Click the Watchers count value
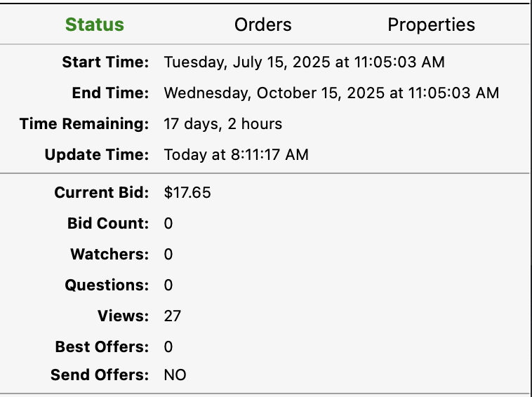Screen dimensions: 532x397 [x=168, y=255]
